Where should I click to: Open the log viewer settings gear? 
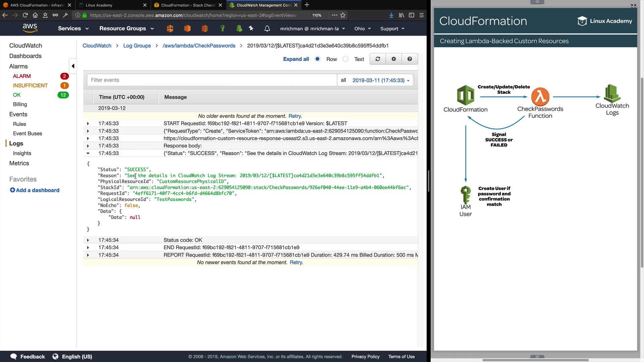394,59
